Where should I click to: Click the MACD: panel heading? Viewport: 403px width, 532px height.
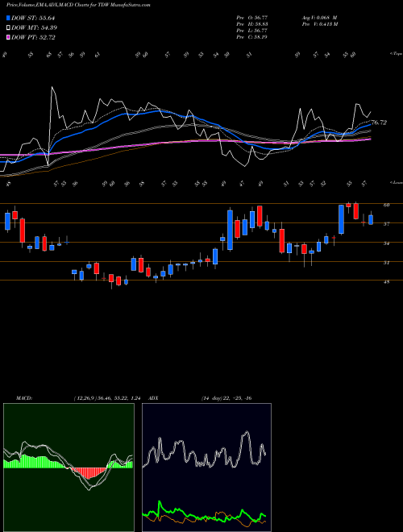pyautogui.click(x=24, y=398)
